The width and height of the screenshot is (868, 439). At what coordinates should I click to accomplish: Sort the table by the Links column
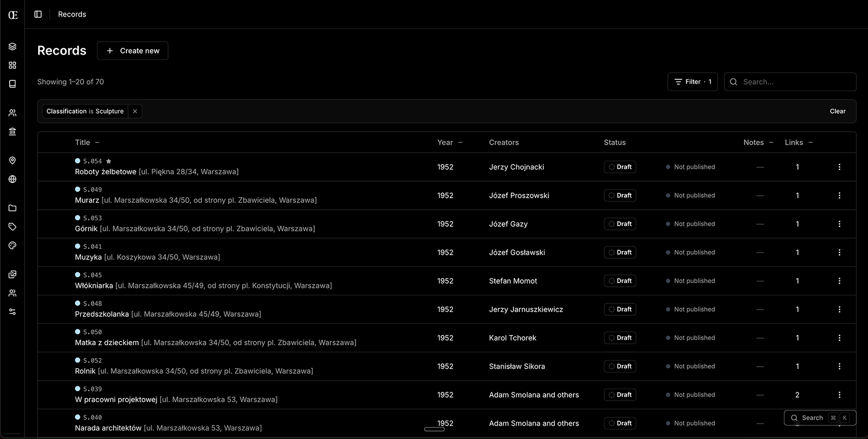798,143
